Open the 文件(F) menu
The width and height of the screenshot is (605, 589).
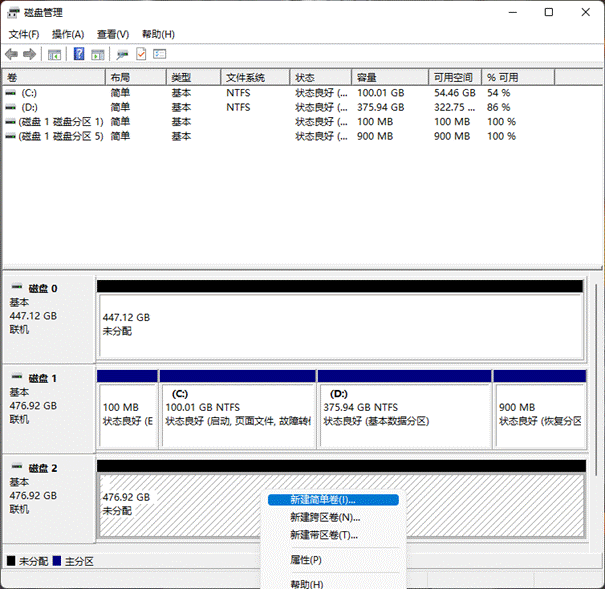tap(24, 34)
